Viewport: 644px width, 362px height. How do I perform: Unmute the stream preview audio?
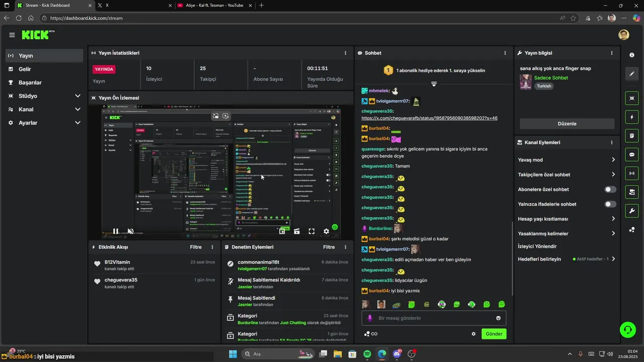pyautogui.click(x=130, y=231)
